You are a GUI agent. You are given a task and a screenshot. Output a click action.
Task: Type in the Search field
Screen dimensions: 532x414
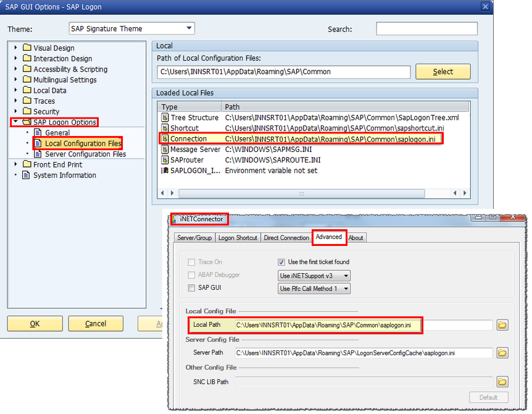pyautogui.click(x=427, y=28)
